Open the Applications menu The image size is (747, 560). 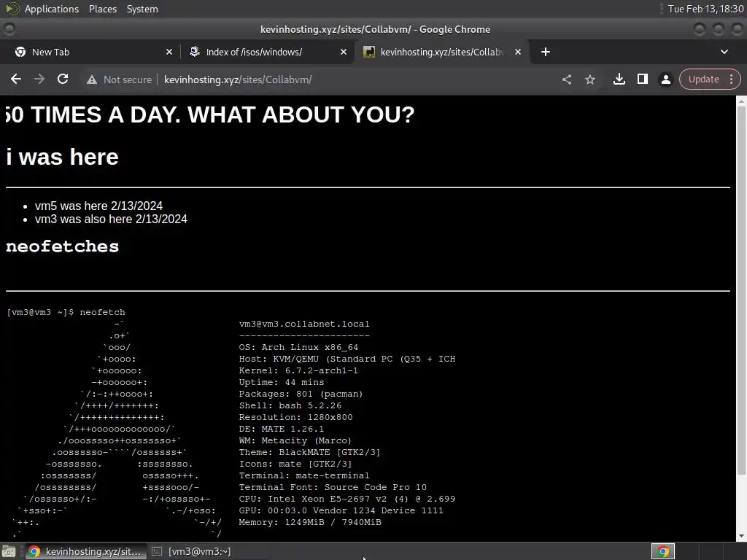coord(52,9)
